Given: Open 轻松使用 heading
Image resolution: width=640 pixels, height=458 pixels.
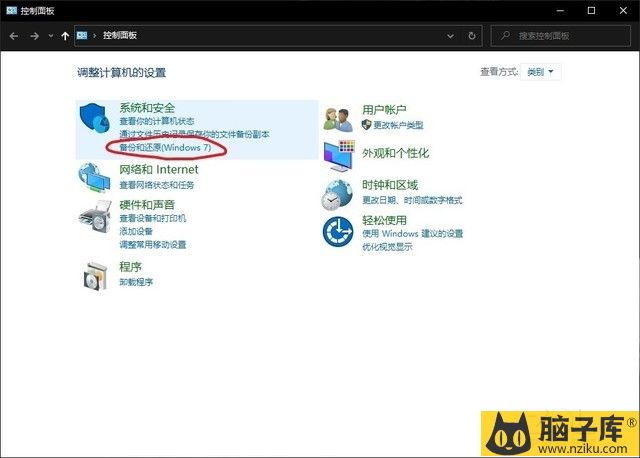Looking at the screenshot, I should click(x=384, y=220).
